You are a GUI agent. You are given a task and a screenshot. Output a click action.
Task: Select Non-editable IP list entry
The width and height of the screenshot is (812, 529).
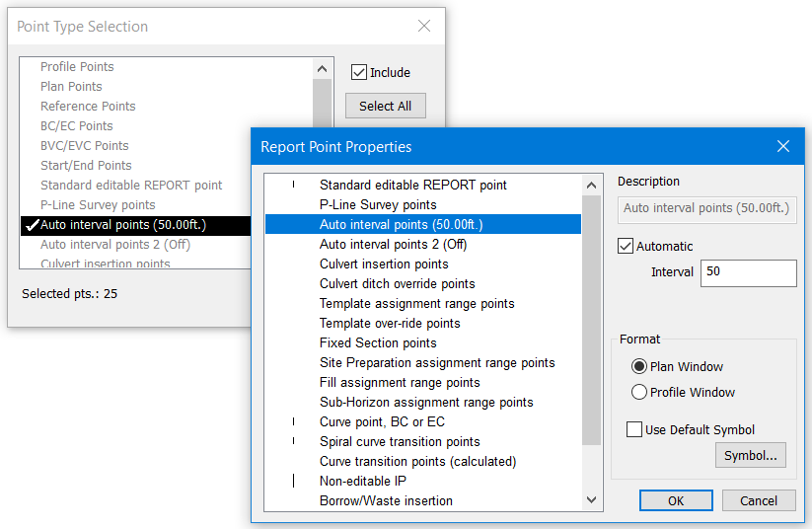click(363, 481)
